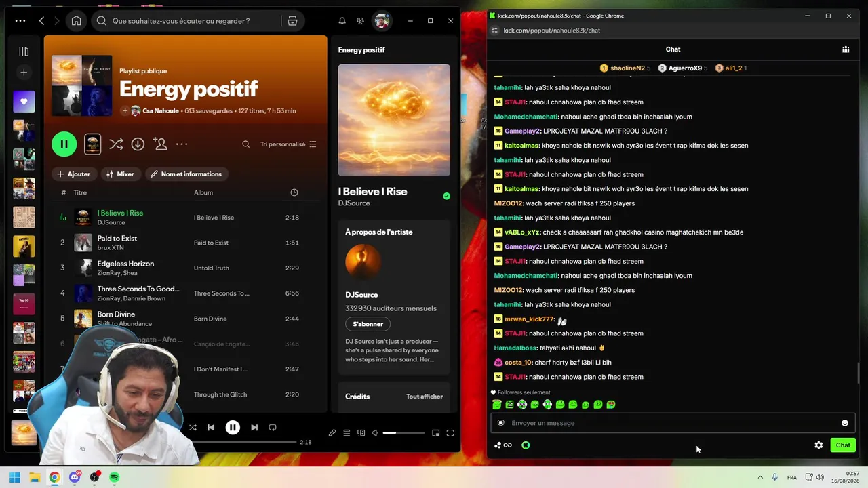This screenshot has height=488, width=868.
Task: Open channel points icon in Kick chat
Action: 503,445
